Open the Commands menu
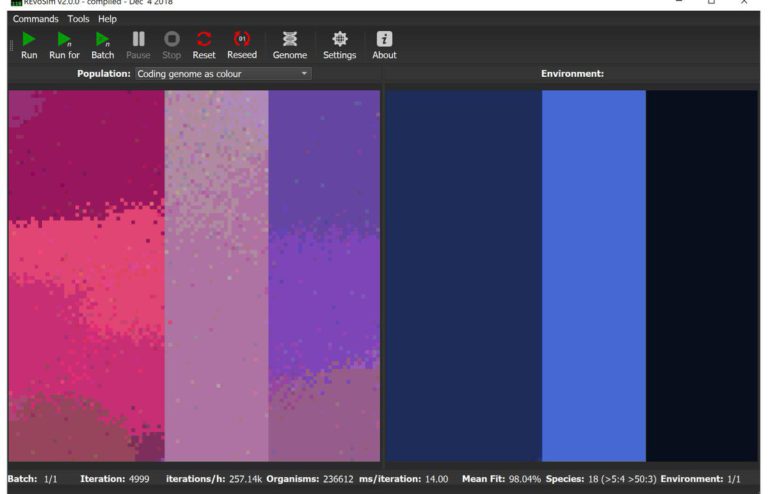The image size is (768, 494). [x=35, y=19]
